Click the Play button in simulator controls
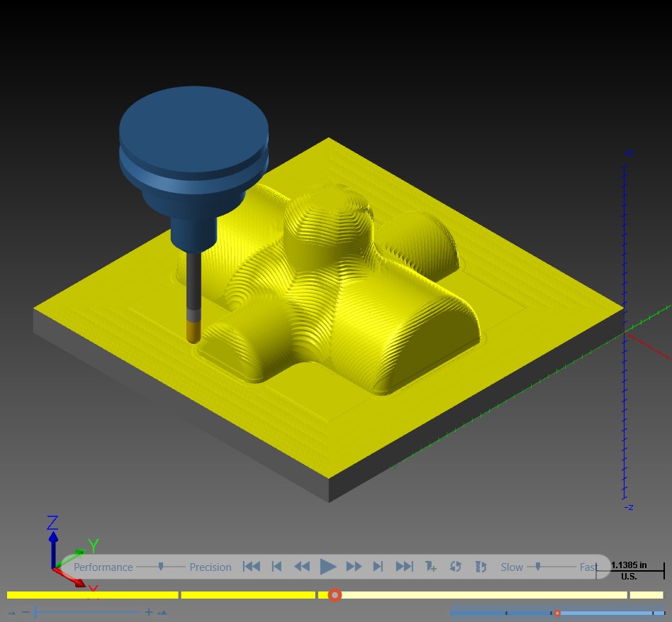Screen dimensions: 672x622 point(328,567)
